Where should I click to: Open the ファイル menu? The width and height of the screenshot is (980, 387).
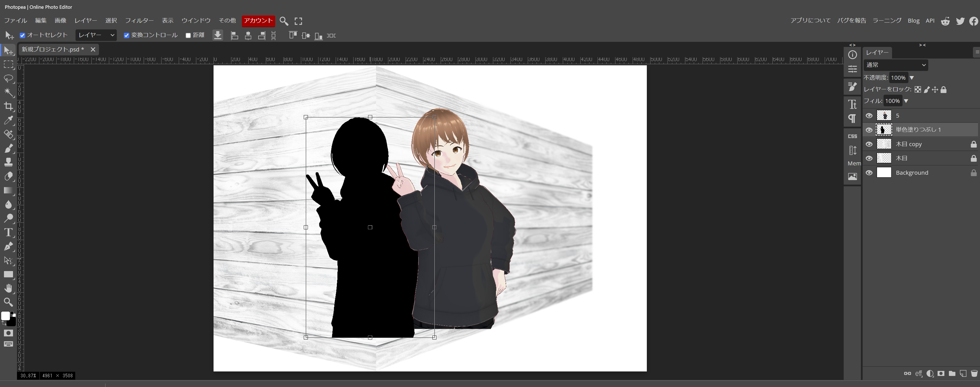(x=15, y=21)
